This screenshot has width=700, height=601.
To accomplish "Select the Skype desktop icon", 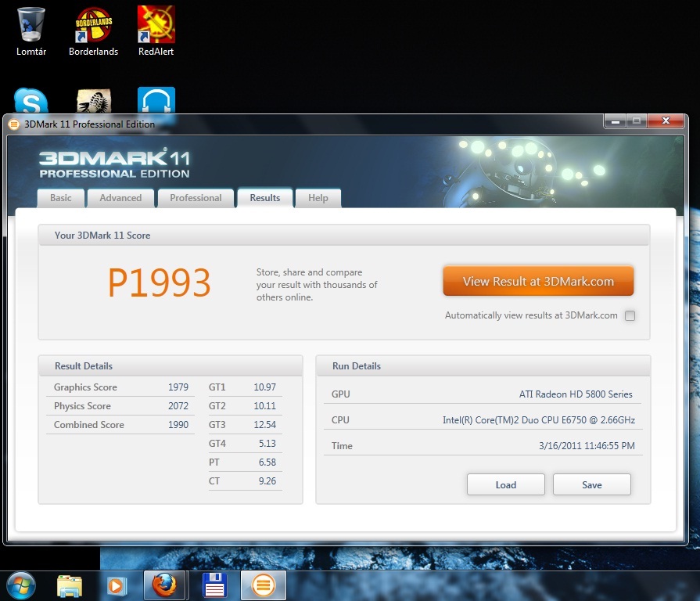I will tap(31, 101).
